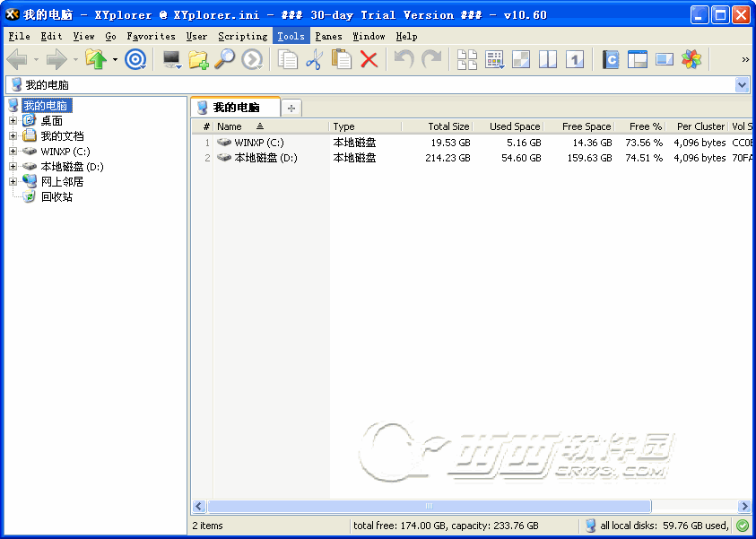756x539 pixels.
Task: Click the blue target Hotlist icon
Action: (135, 60)
